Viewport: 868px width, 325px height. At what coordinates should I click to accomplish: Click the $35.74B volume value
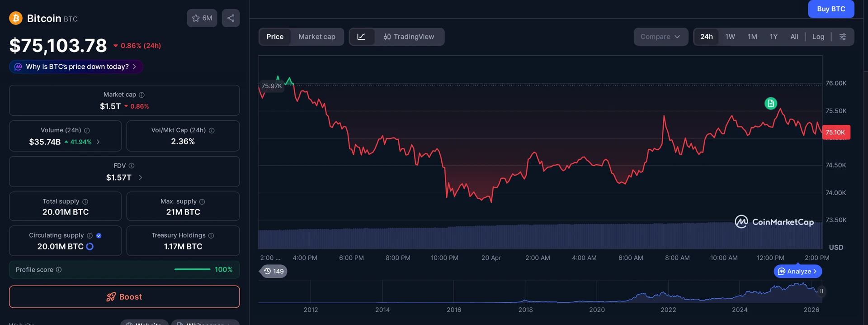pyautogui.click(x=45, y=142)
